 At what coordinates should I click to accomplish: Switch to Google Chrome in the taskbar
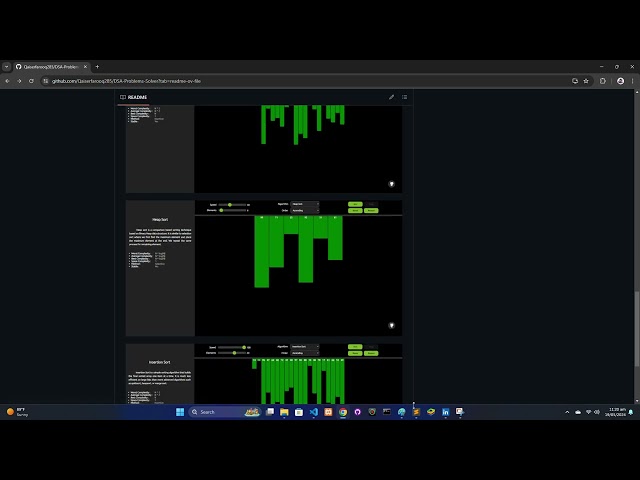tap(343, 412)
